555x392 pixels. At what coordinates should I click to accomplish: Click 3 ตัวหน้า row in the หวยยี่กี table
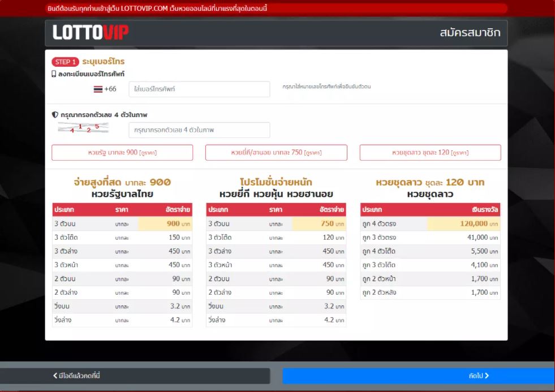(x=276, y=265)
